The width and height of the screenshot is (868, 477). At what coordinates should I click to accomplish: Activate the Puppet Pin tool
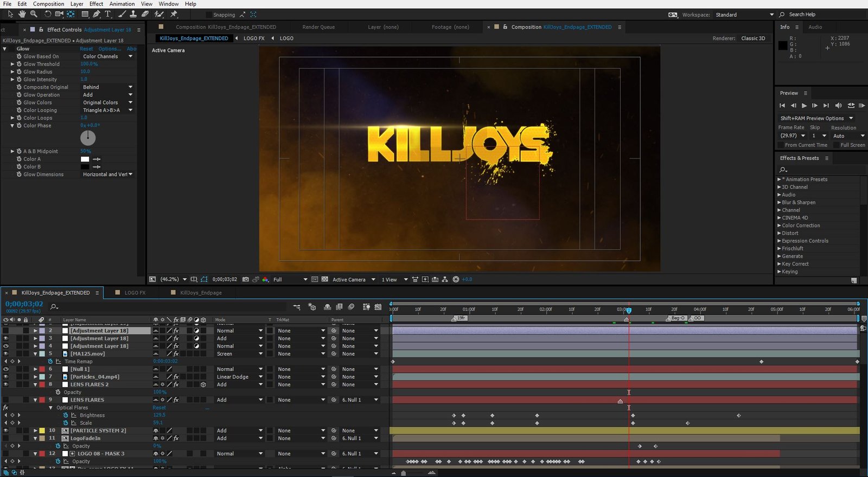[174, 14]
